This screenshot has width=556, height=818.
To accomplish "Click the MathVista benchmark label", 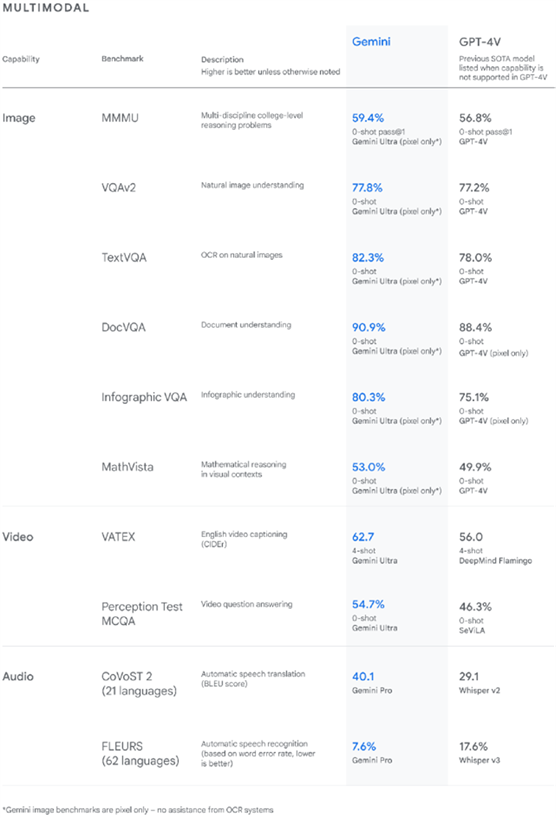I will pos(127,467).
